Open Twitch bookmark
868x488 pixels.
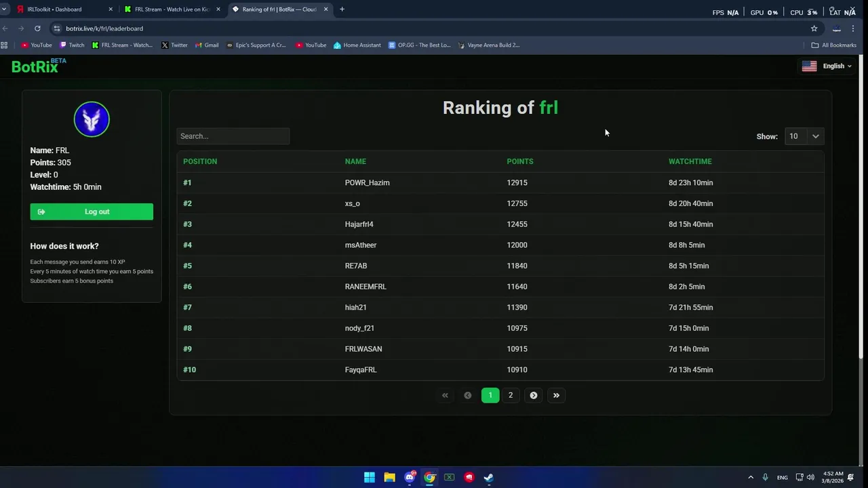click(x=72, y=45)
